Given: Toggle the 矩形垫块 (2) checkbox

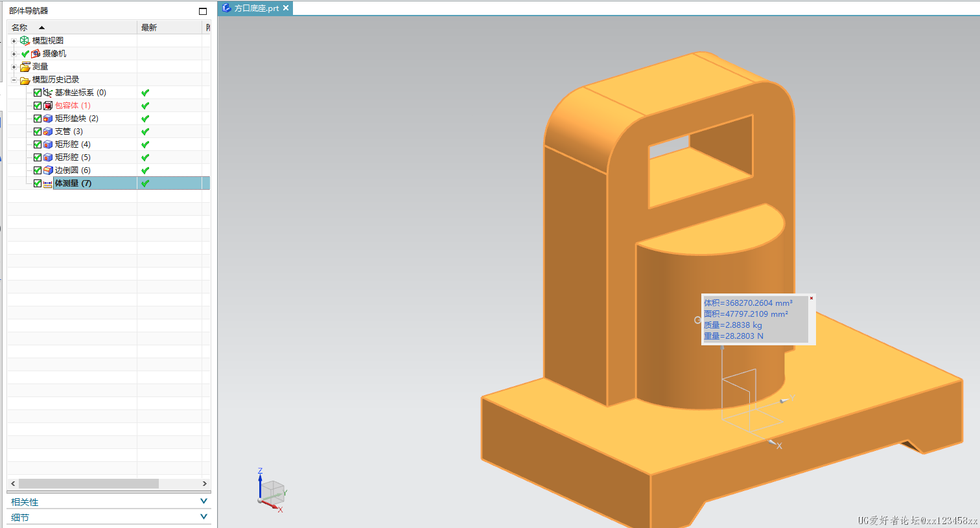Looking at the screenshot, I should (x=38, y=119).
